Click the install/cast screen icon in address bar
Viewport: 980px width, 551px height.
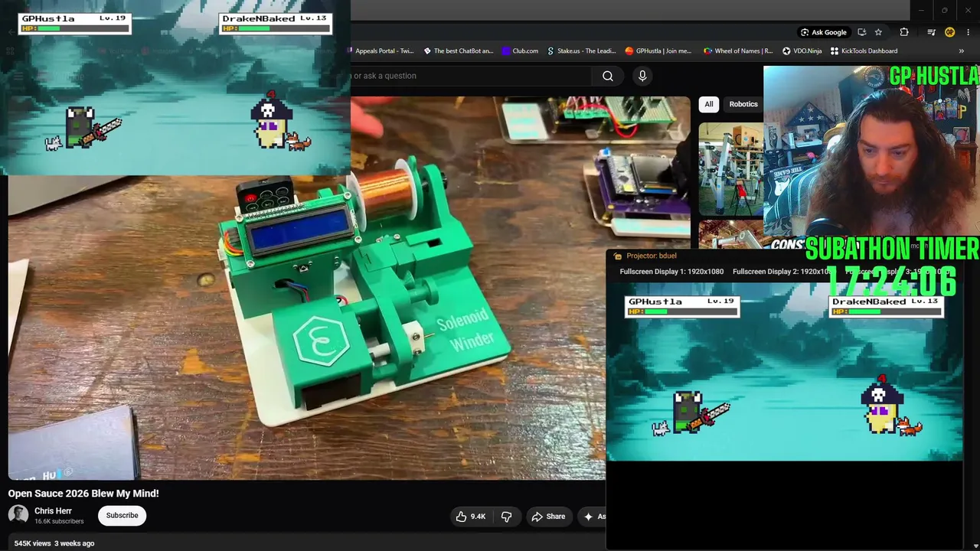click(862, 32)
